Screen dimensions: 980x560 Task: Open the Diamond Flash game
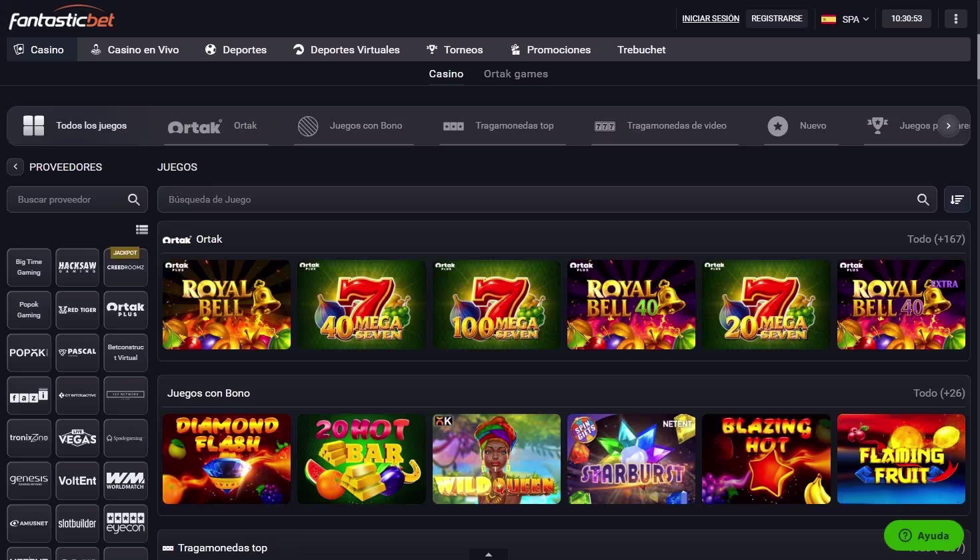(227, 459)
